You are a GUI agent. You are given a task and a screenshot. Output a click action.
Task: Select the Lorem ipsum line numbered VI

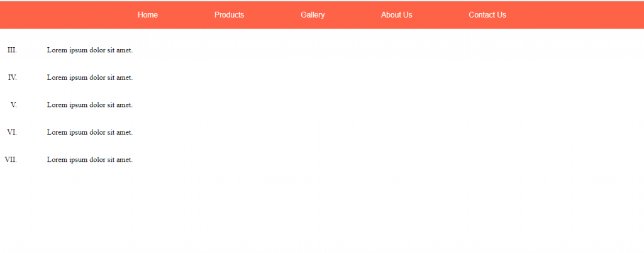[90, 132]
